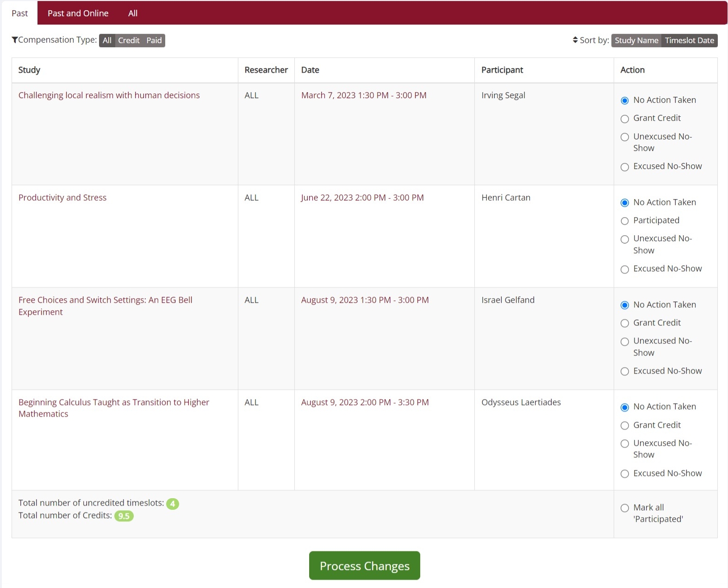The width and height of the screenshot is (728, 588).
Task: Select the Mark all 'Participated' option
Action: tap(625, 508)
